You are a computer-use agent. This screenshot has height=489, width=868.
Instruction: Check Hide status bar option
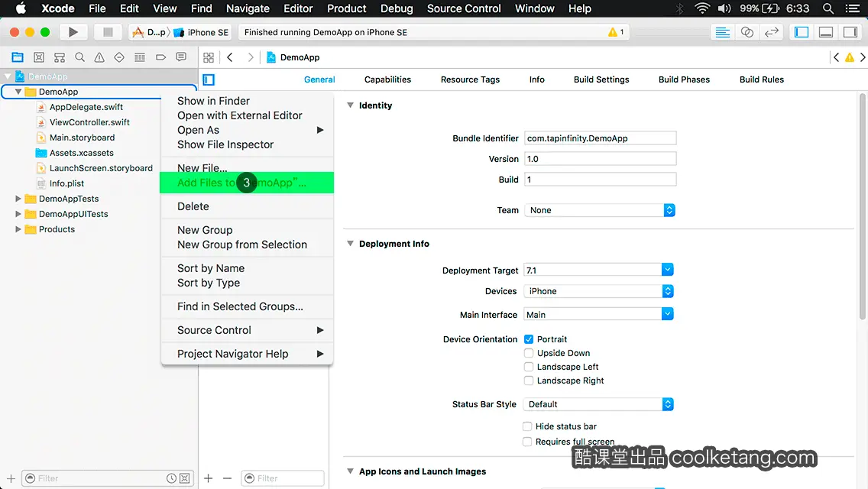[x=527, y=426]
